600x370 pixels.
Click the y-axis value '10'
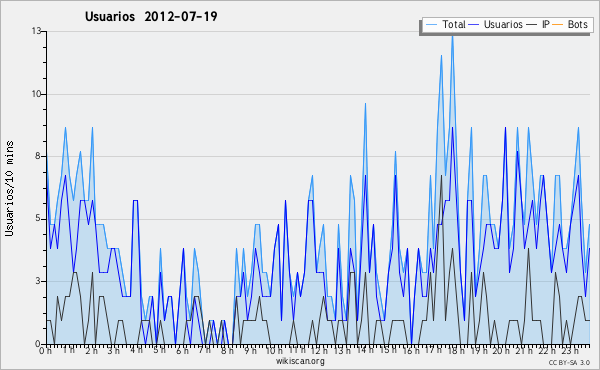click(x=36, y=94)
